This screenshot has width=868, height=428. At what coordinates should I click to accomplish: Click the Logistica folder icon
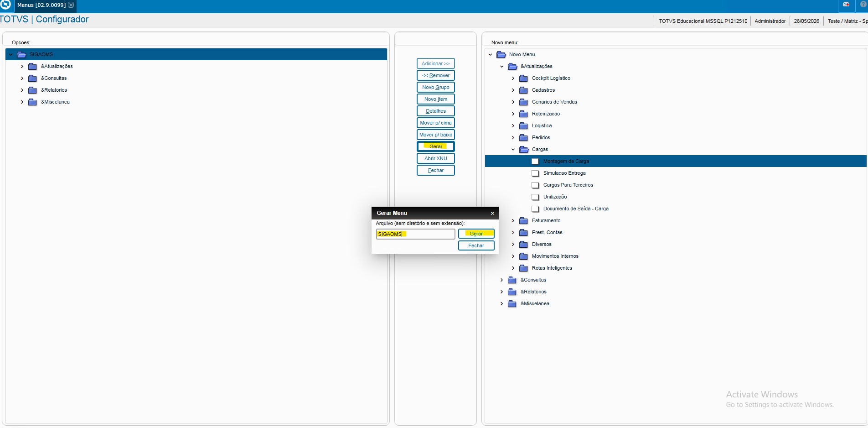(x=524, y=125)
